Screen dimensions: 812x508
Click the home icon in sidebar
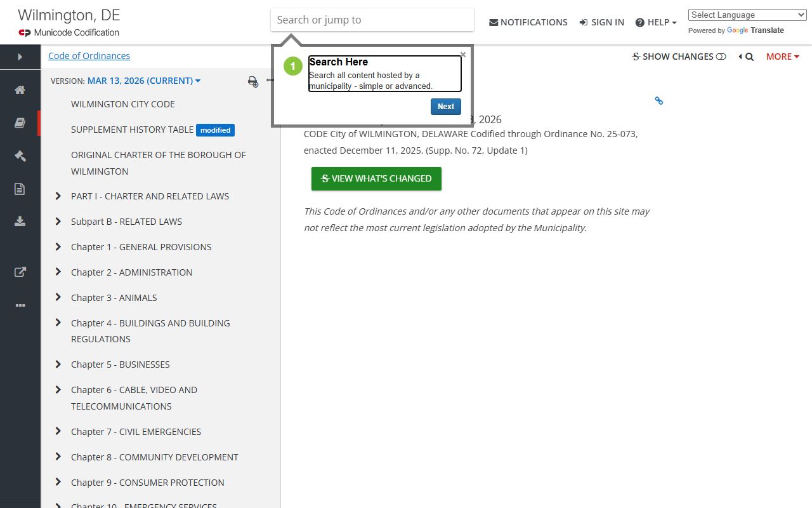(20, 90)
